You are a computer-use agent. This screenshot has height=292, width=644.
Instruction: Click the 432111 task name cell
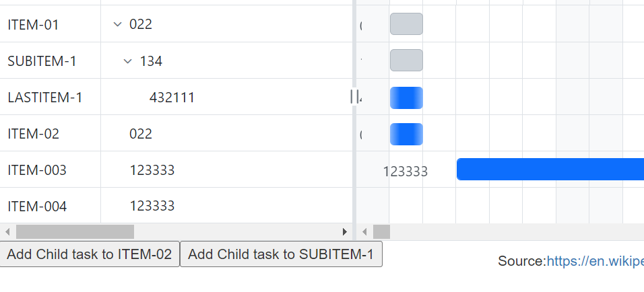click(172, 98)
